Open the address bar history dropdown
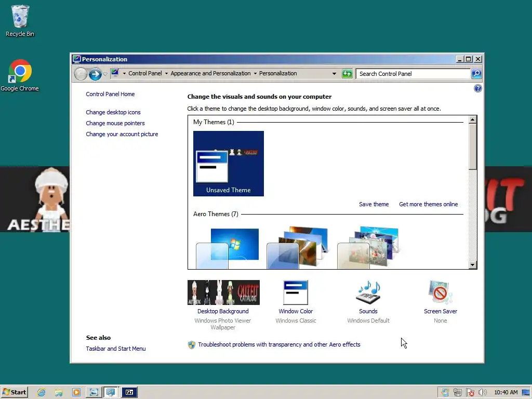Image resolution: width=532 pixels, height=399 pixels. pyautogui.click(x=334, y=74)
